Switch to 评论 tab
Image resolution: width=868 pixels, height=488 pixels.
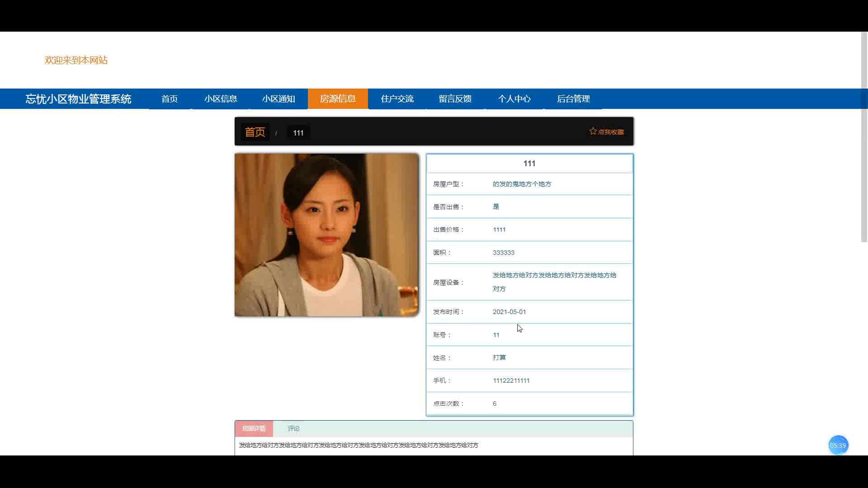tap(293, 428)
